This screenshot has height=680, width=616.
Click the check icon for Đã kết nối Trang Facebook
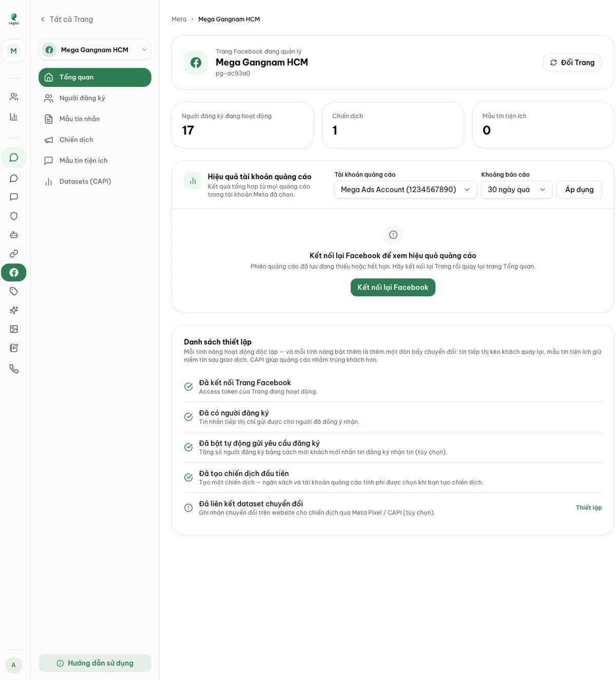(x=188, y=387)
